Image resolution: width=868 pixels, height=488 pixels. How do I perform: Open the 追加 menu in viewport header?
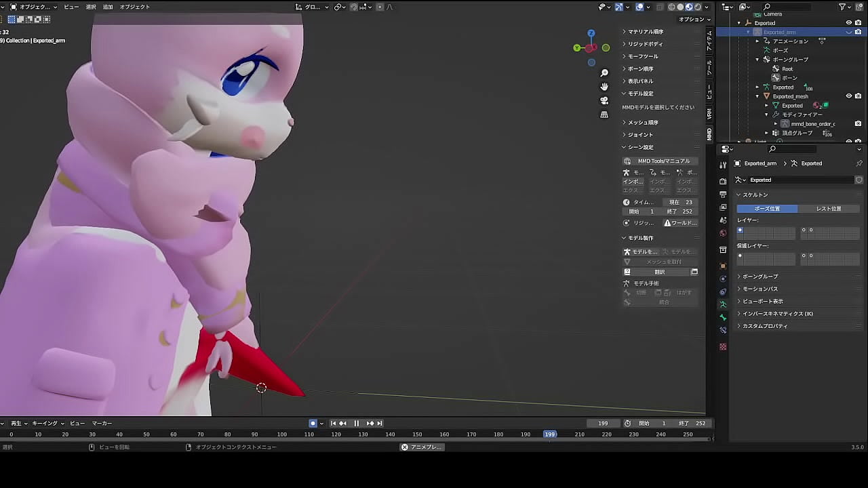[108, 7]
